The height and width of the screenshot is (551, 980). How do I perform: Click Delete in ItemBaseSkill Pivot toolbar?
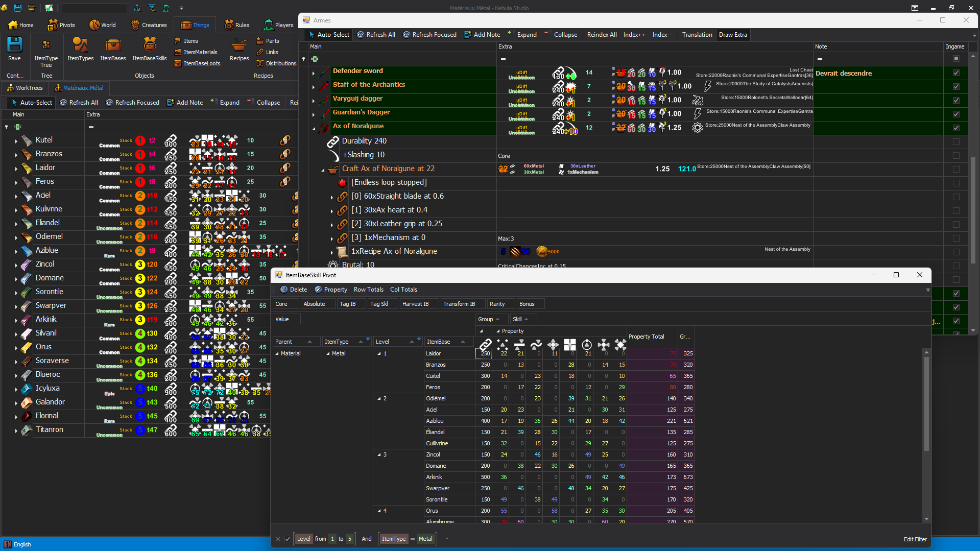294,290
